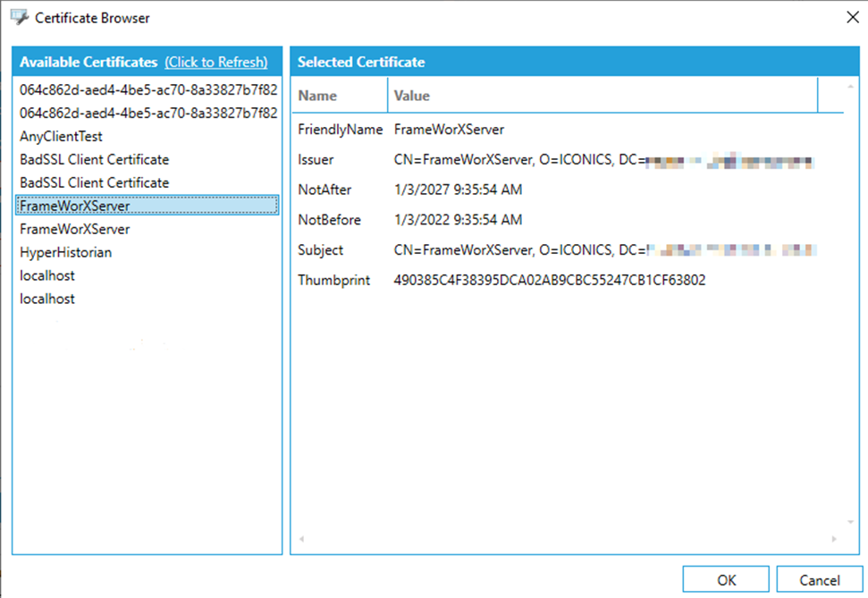
Task: Click the vertical scrollbar down arrow
Action: [850, 522]
